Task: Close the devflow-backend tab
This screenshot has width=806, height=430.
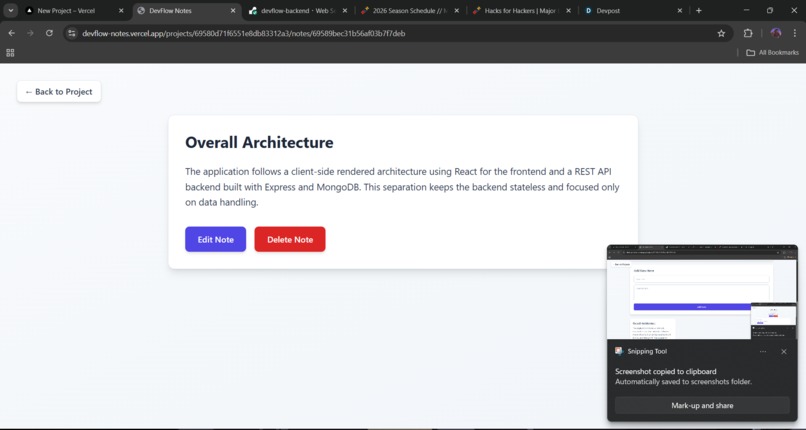Action: pyautogui.click(x=344, y=11)
